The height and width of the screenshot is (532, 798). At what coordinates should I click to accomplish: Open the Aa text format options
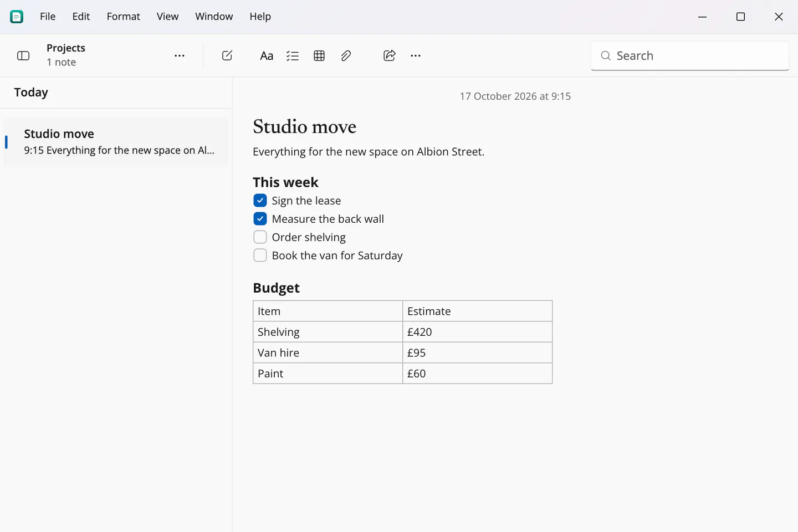(x=267, y=55)
